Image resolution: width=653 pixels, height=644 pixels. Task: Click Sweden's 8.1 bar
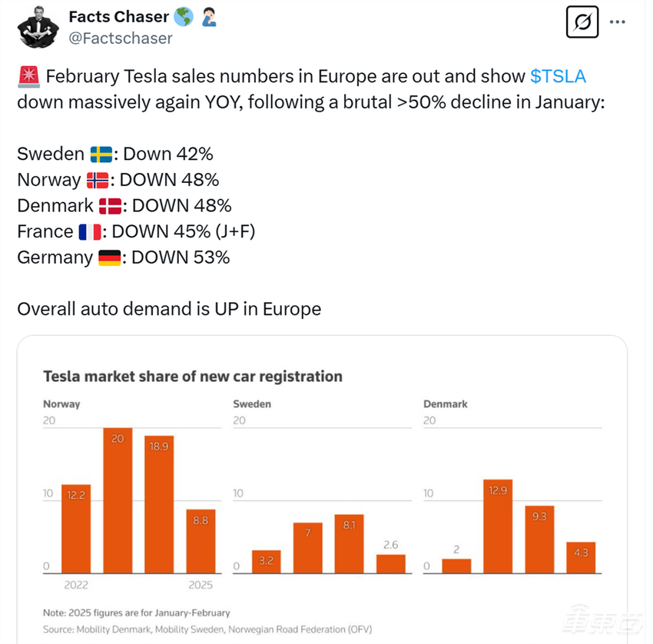pos(349,543)
